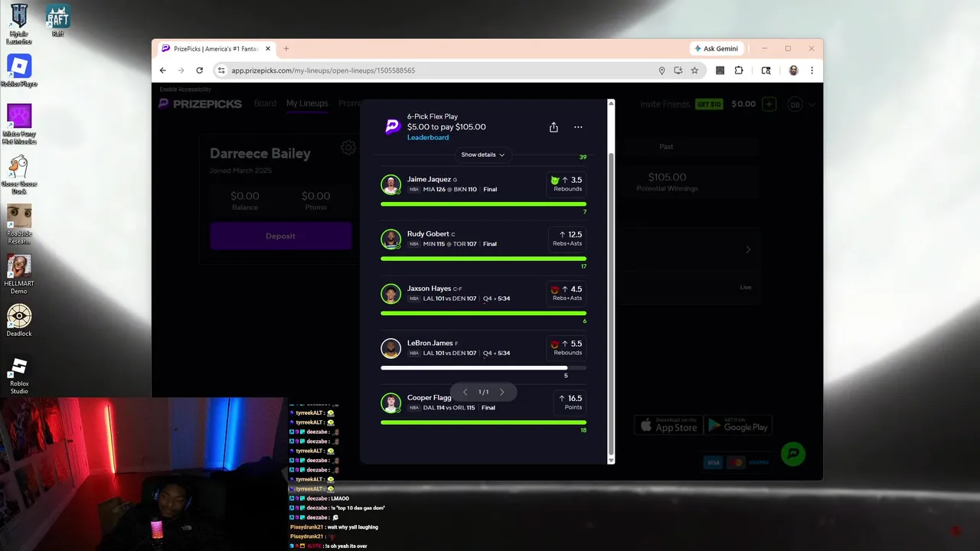Viewport: 980px width, 551px height.
Task: Click PrizePicks logo in header
Action: (x=201, y=103)
